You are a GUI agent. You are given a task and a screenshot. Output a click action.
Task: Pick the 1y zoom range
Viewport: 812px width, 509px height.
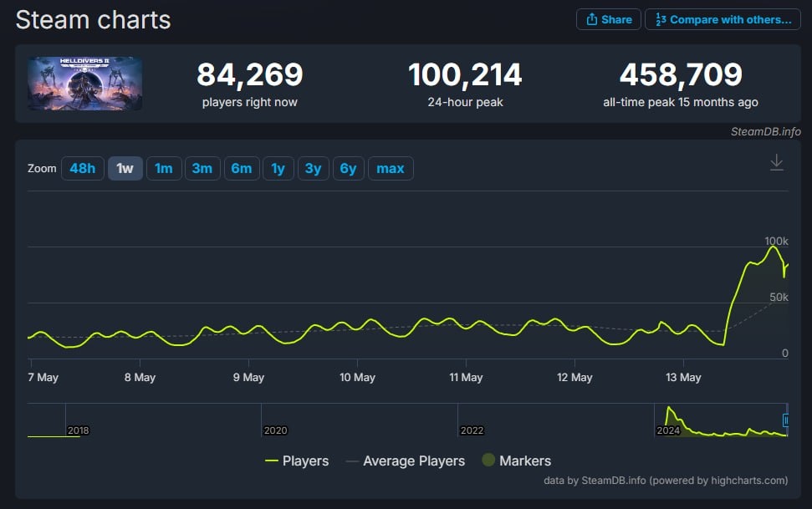(278, 168)
